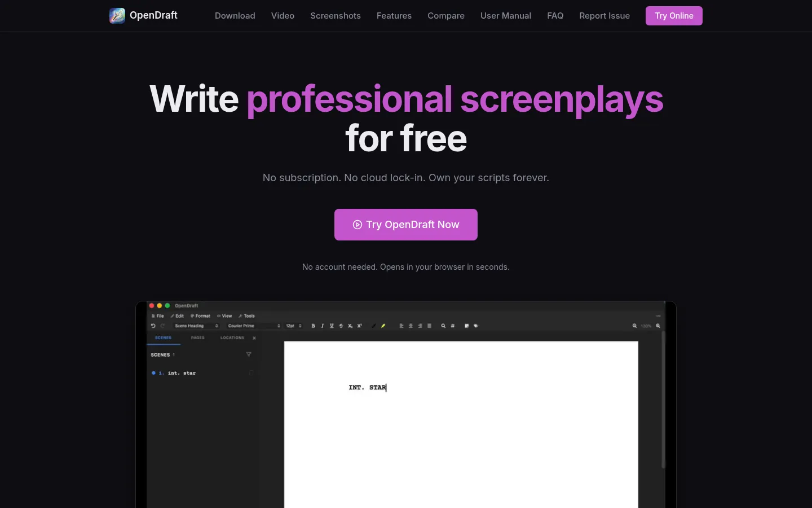Click the hash scene numbers icon
The height and width of the screenshot is (508, 812).
pos(453,326)
